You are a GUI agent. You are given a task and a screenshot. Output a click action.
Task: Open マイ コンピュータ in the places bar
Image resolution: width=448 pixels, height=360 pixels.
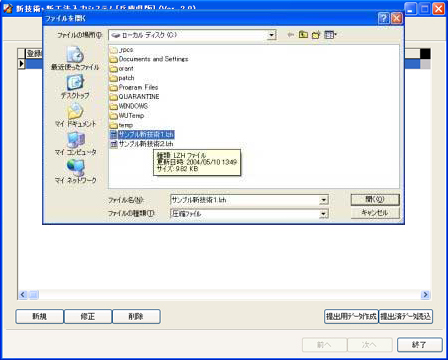click(75, 143)
